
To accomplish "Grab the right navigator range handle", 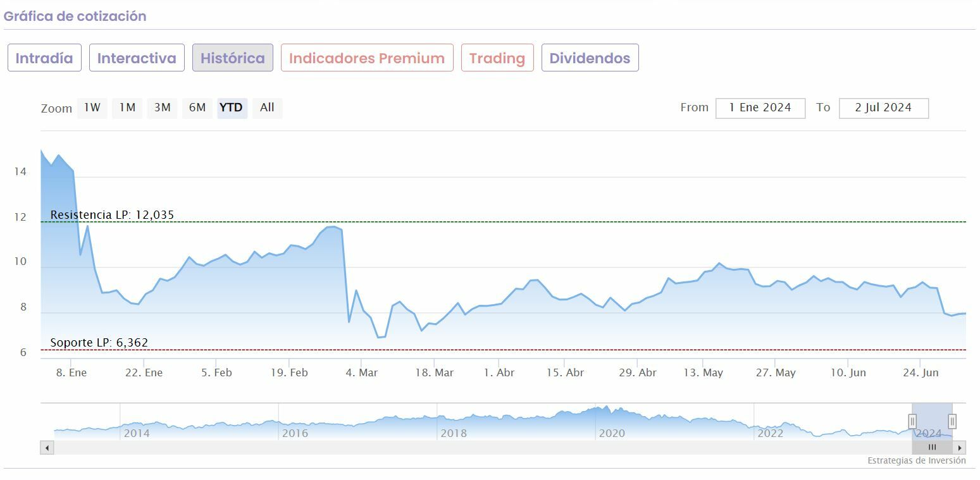I will click(952, 421).
